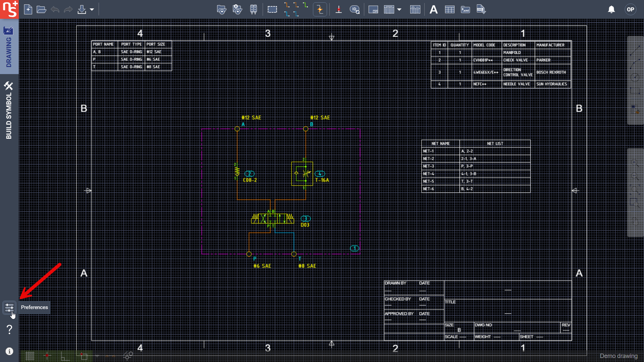Click the XML export icon
This screenshot has height=362, width=644.
465,9
